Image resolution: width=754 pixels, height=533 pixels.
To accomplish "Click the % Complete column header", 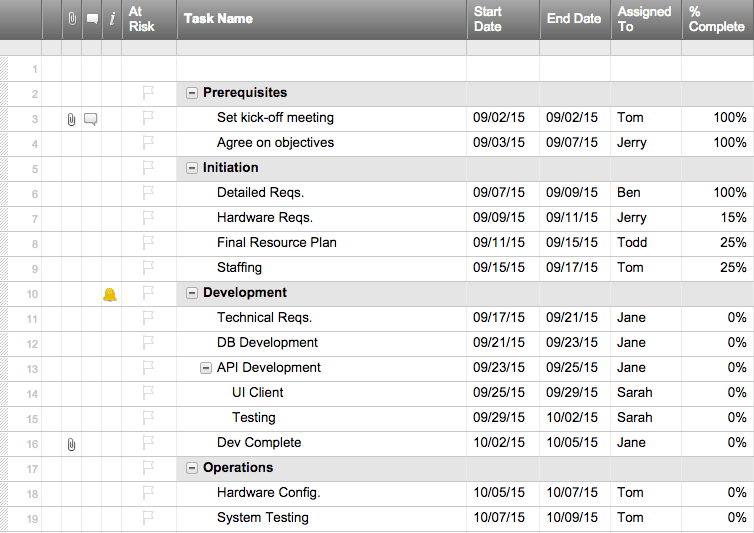I will pyautogui.click(x=716, y=19).
